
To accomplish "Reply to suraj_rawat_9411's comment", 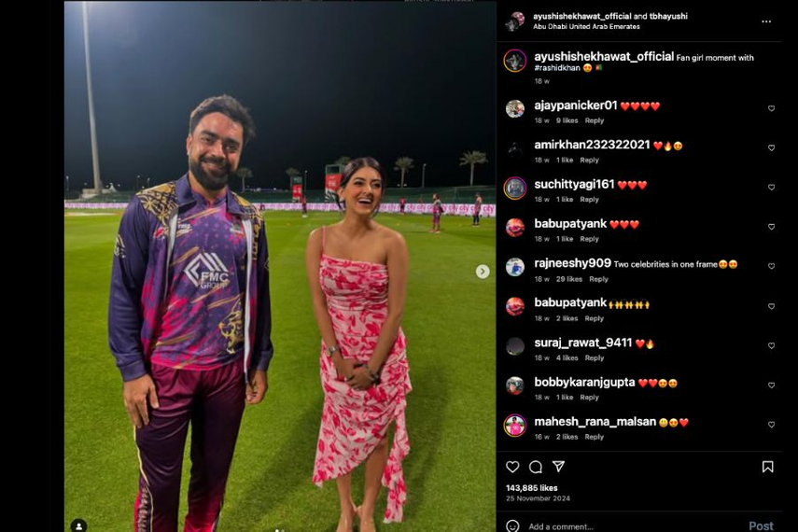I will click(x=594, y=357).
